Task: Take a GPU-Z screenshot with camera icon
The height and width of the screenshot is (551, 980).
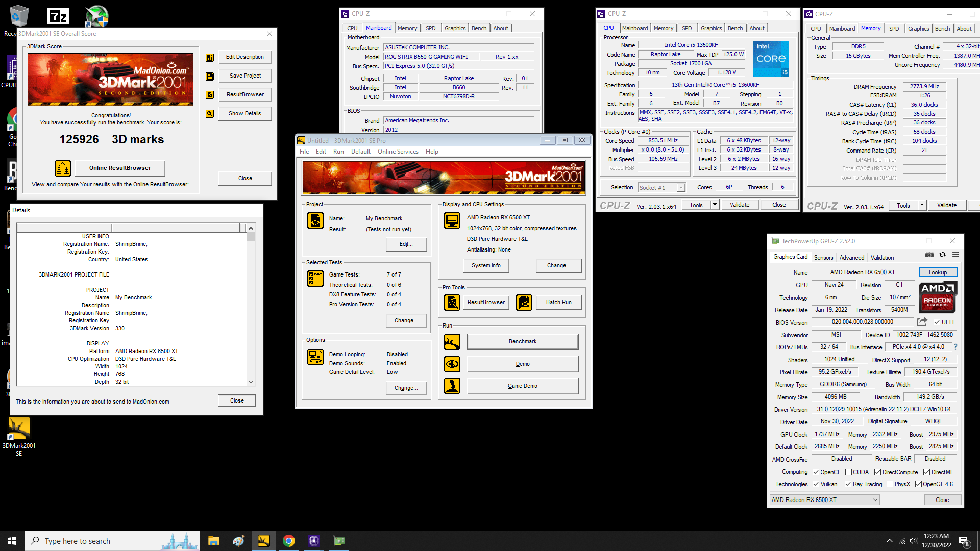Action: (x=929, y=255)
